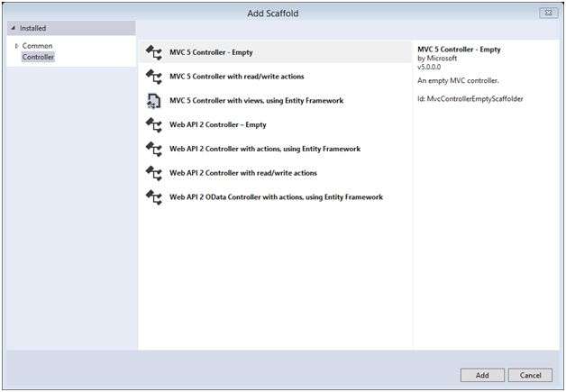
Task: Click the Web API 2 OData Controller icon
Action: (153, 196)
